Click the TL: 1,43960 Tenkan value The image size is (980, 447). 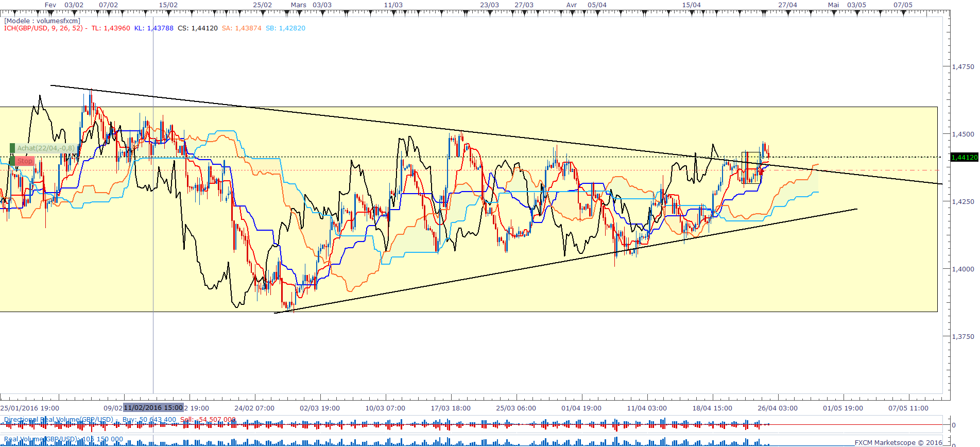(111, 28)
